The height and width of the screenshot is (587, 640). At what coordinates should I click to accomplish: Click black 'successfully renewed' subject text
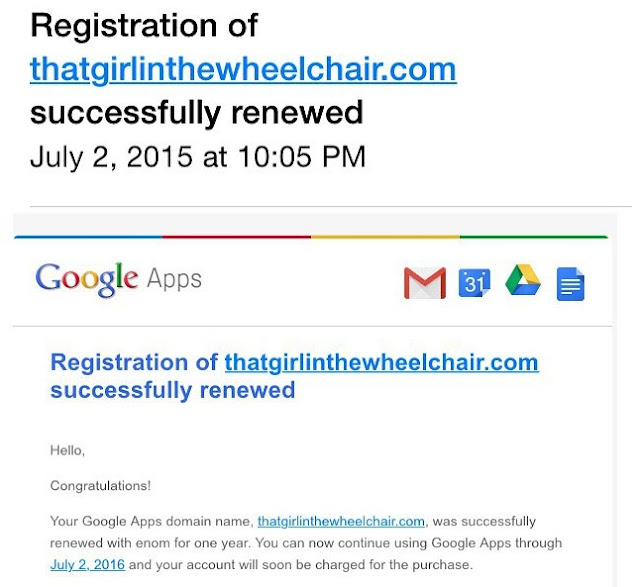[196, 113]
